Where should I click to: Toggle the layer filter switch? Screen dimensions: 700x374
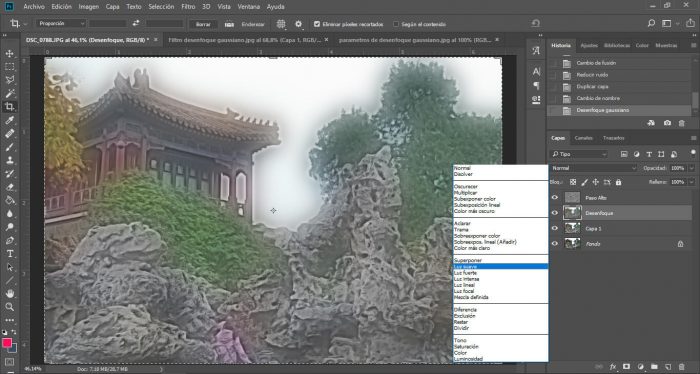693,153
